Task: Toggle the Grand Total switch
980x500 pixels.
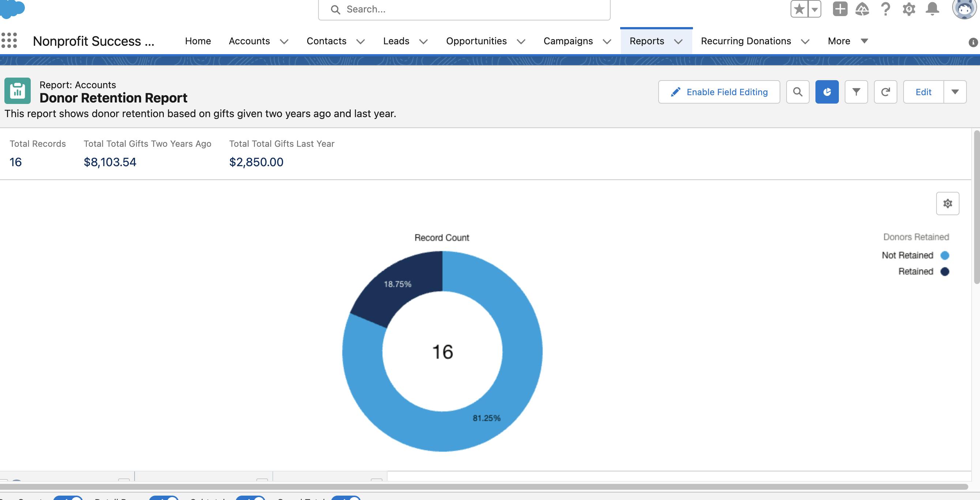Action: (346, 498)
